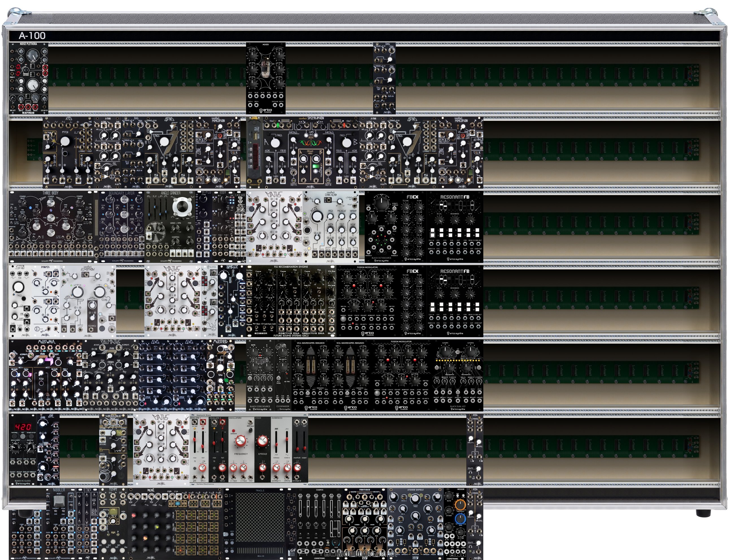735x560 pixels.
Task: Select the Verbos Sawtooth Stack module
Action: [x=249, y=450]
